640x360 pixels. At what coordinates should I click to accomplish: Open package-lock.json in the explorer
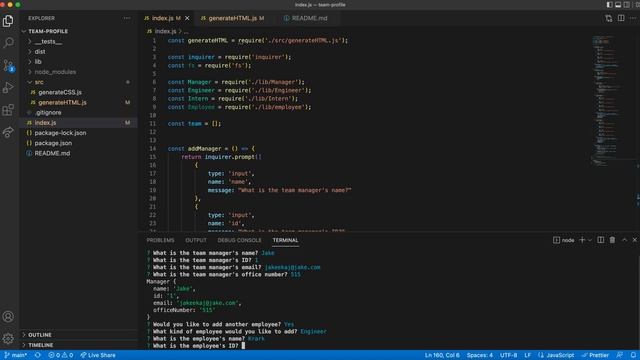point(60,133)
